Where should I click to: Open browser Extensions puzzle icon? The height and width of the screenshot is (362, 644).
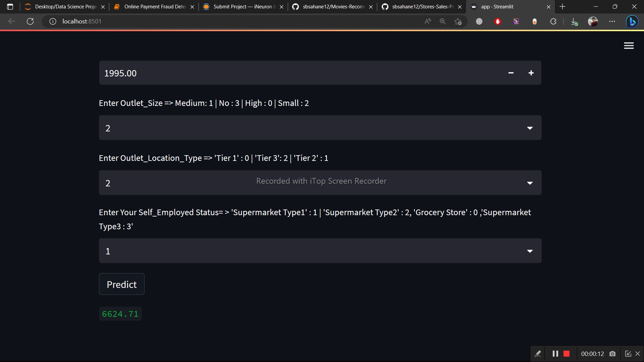pos(553,21)
